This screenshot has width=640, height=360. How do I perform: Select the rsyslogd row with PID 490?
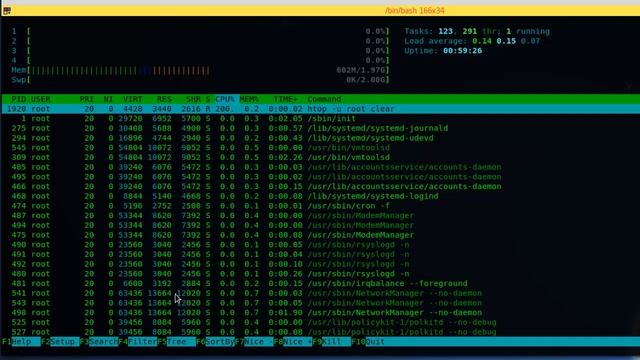pyautogui.click(x=320, y=245)
